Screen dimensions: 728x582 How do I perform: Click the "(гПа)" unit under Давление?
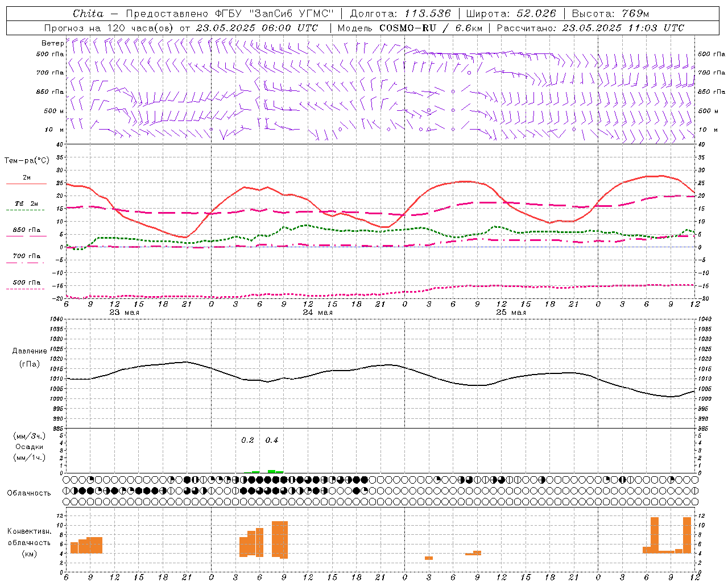30,364
